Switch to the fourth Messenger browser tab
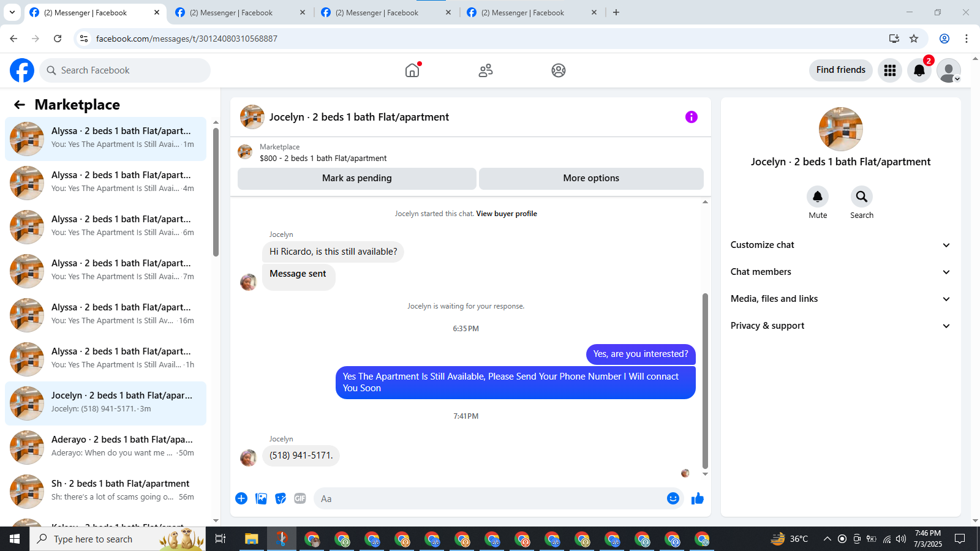Viewport: 980px width, 551px height. [532, 12]
